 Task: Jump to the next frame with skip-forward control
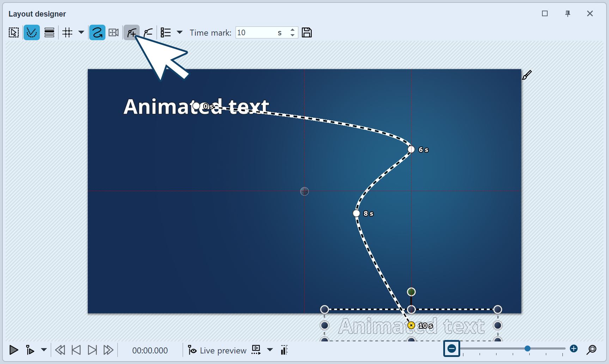point(92,350)
